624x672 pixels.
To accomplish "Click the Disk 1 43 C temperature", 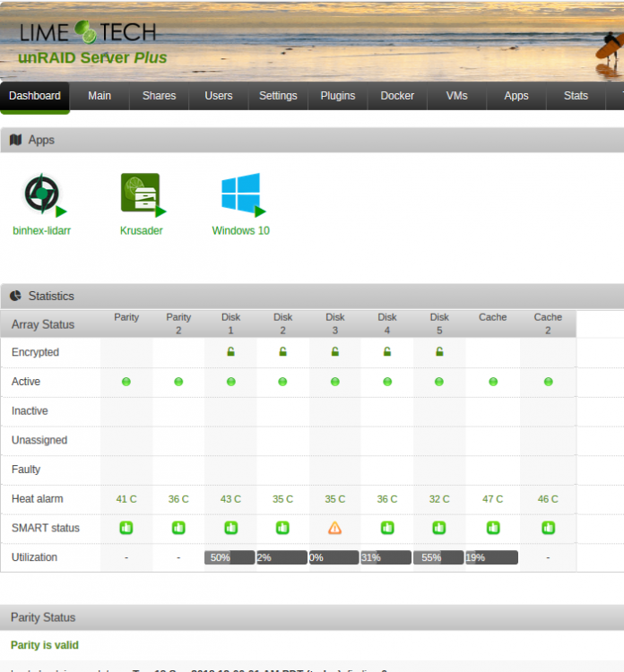I will point(230,499).
